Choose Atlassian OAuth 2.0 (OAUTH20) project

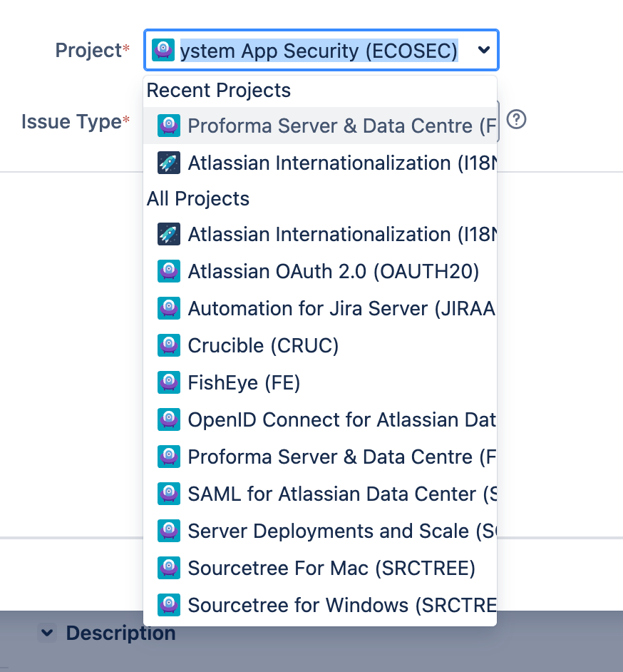[320, 271]
